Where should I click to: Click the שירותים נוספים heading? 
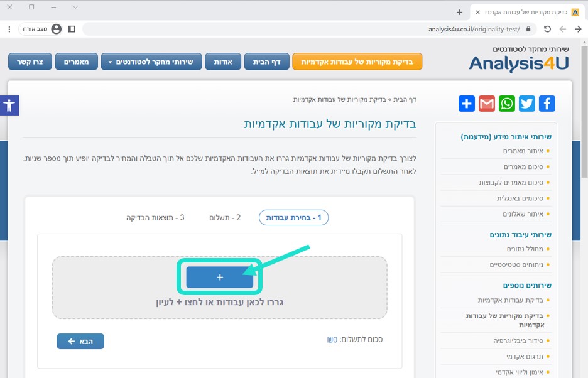click(x=527, y=285)
